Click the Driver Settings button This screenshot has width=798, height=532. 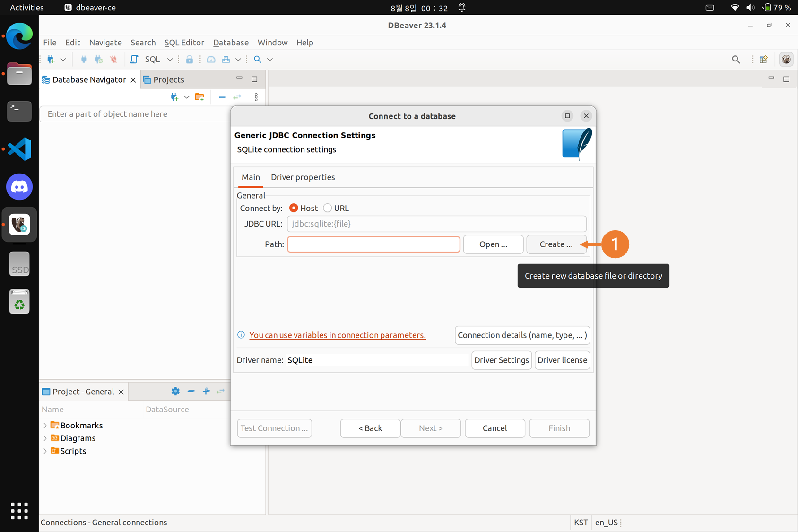(502, 360)
